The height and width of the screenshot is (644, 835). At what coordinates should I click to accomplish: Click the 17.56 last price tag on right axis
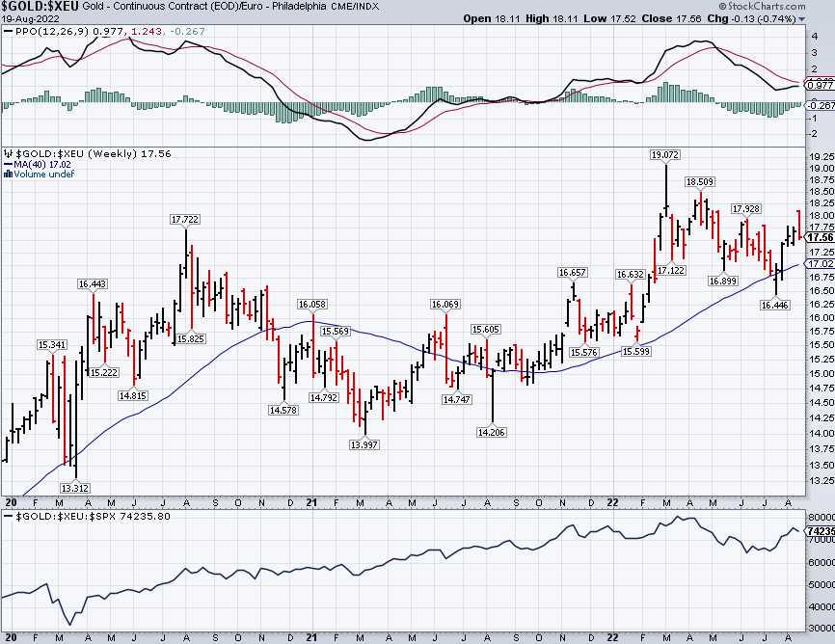(x=820, y=237)
